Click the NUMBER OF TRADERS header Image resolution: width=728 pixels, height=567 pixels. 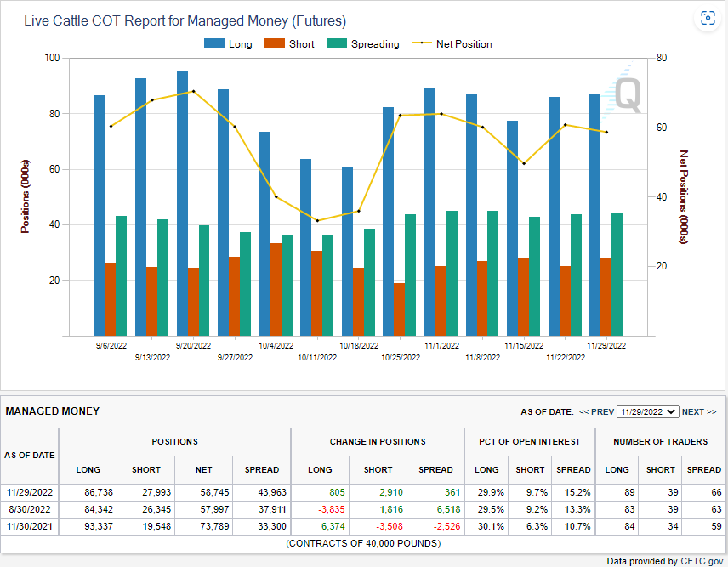[x=661, y=442]
